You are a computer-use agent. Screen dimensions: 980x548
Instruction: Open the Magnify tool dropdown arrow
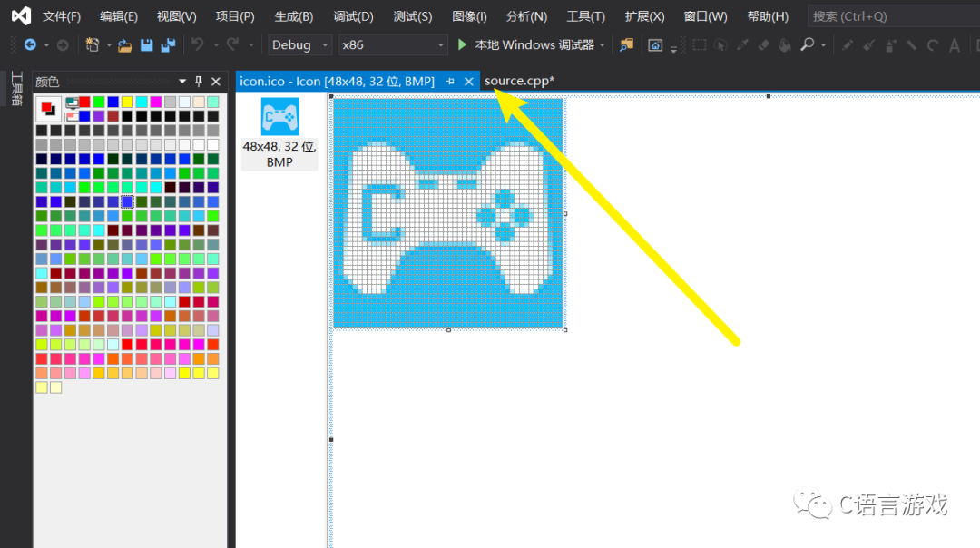coord(823,45)
